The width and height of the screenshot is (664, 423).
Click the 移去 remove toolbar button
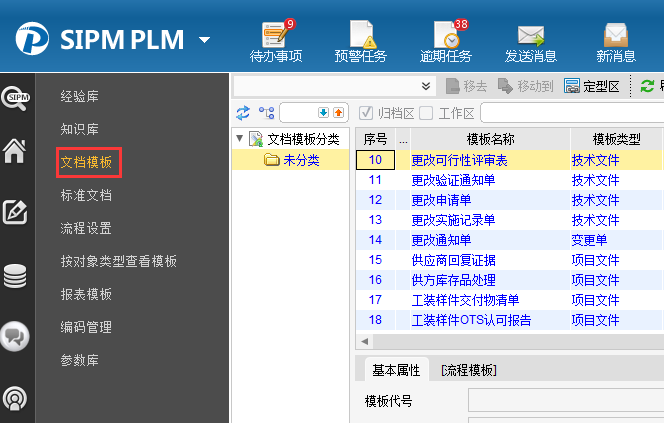[x=466, y=86]
